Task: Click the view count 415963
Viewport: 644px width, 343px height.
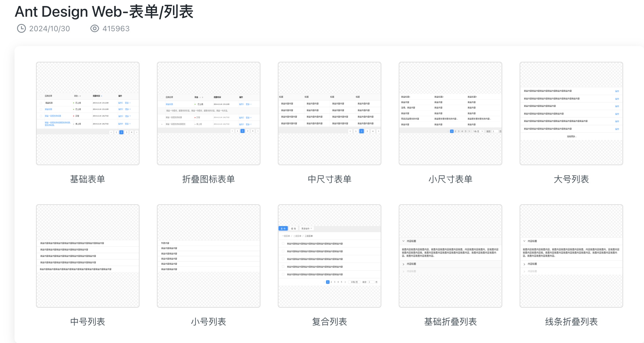Action: point(116,29)
